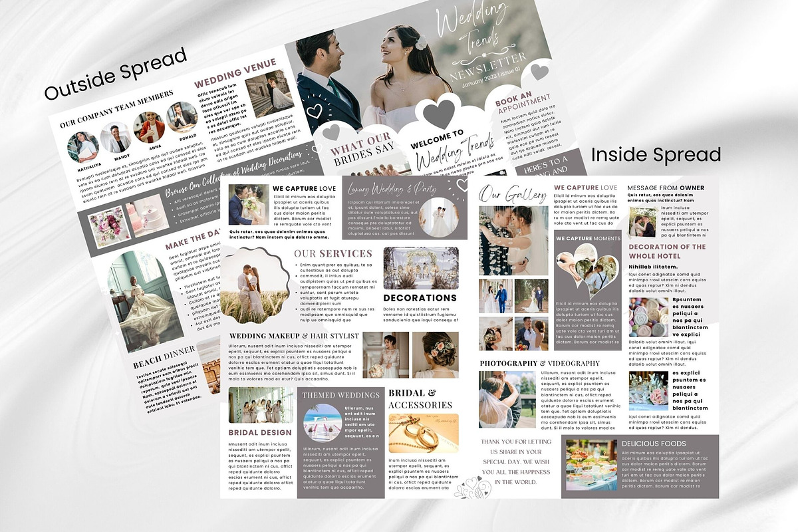This screenshot has height=532, width=798.
Task: Click the pastel wax seals photo
Action: pyautogui.click(x=648, y=317)
